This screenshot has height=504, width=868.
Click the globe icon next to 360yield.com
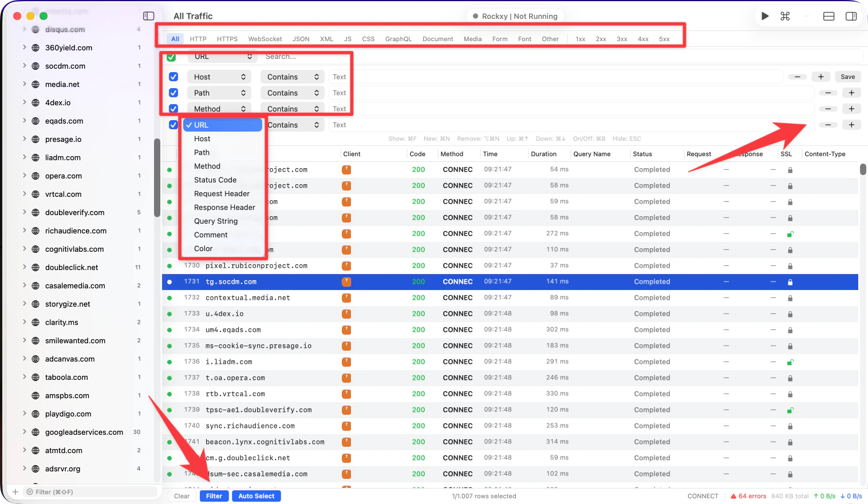pyautogui.click(x=35, y=48)
